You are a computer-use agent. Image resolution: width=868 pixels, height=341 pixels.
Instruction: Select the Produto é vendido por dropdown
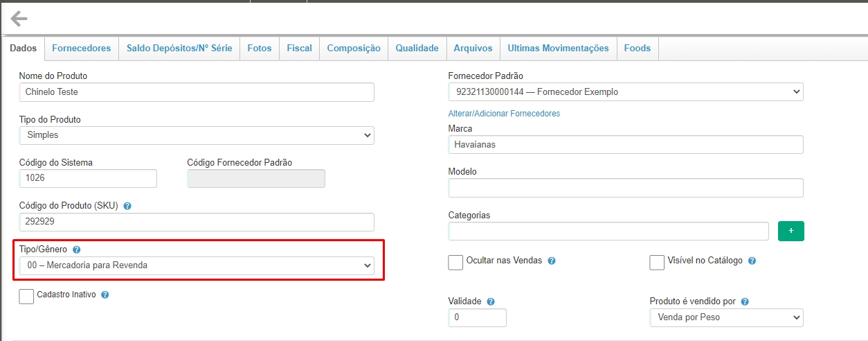click(x=726, y=318)
